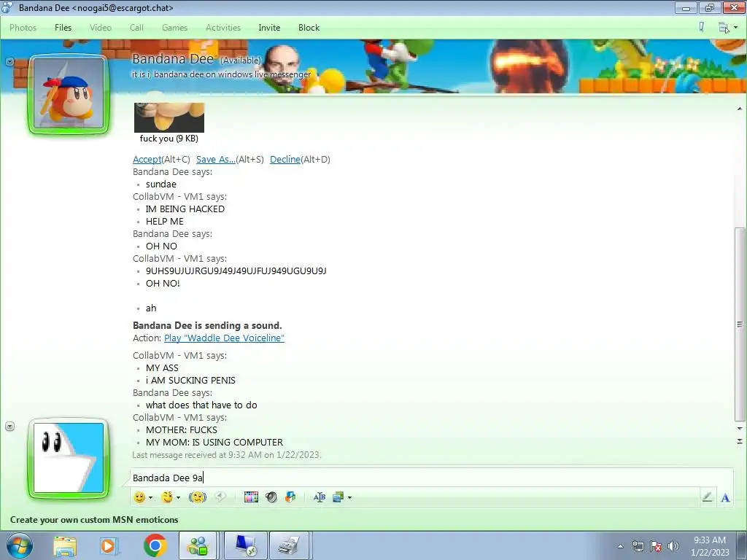
Task: Click the 'what does that have to do' message
Action: [x=201, y=405]
